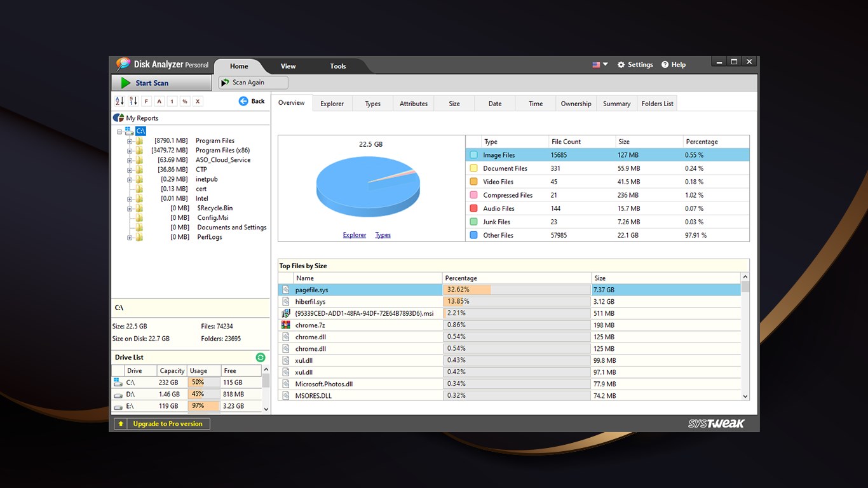Open Help via the question mark icon

click(665, 65)
